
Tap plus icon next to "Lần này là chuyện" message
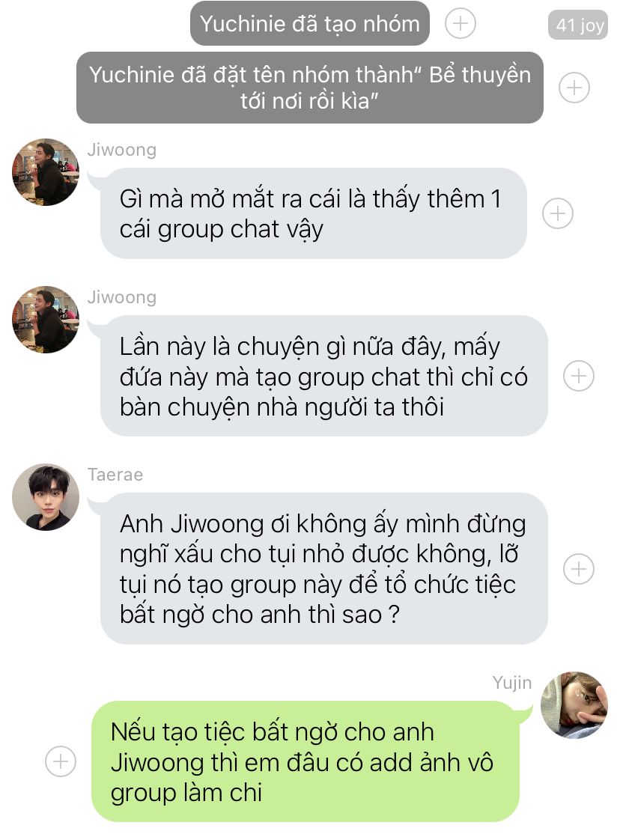pyautogui.click(x=579, y=376)
